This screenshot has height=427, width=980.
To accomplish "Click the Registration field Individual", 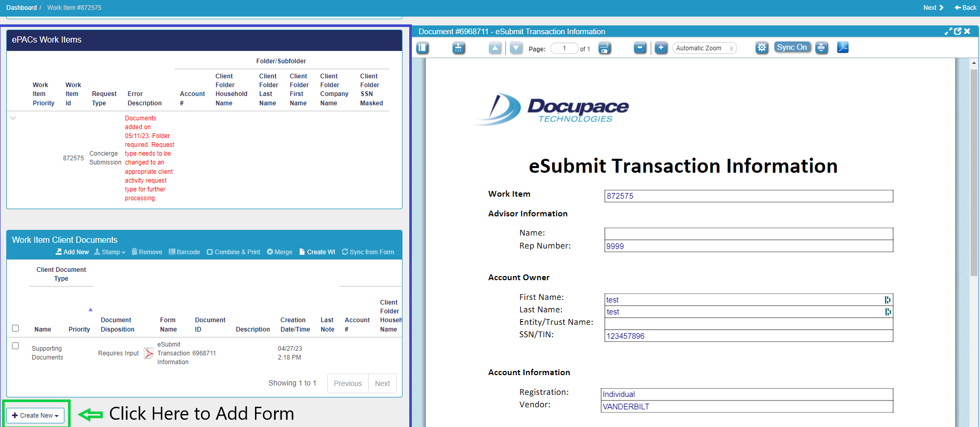I will [x=747, y=394].
